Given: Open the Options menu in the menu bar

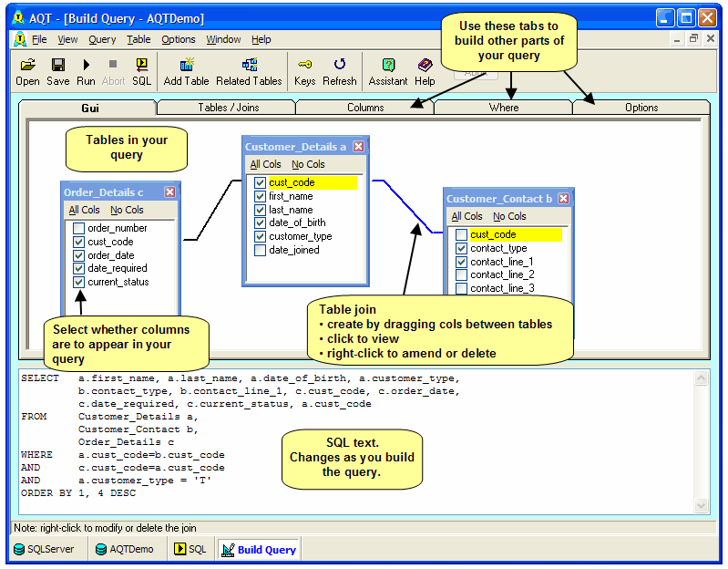Looking at the screenshot, I should [179, 39].
